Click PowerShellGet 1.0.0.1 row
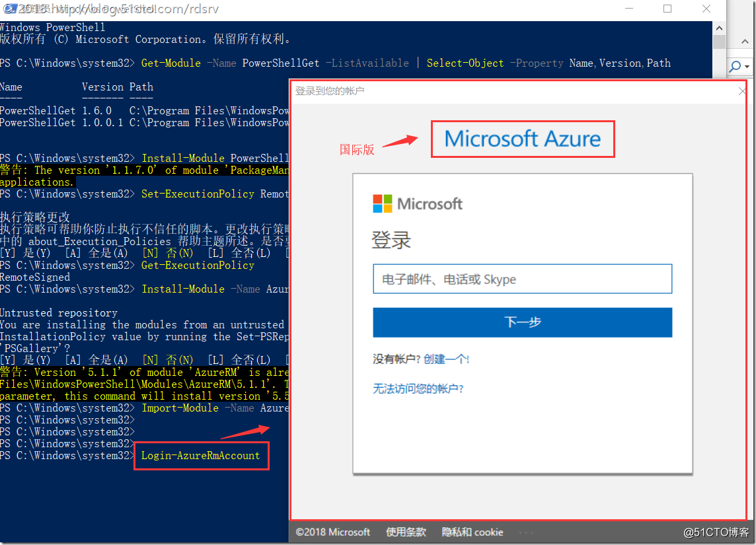Screen dimensions: 756x545 145,122
